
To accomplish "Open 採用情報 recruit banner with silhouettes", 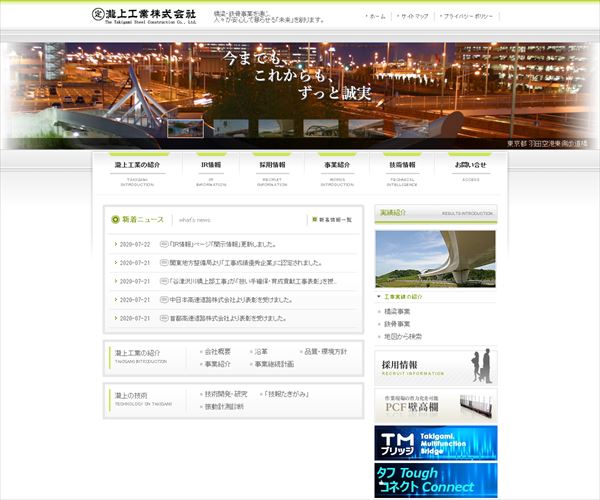I will [x=436, y=368].
